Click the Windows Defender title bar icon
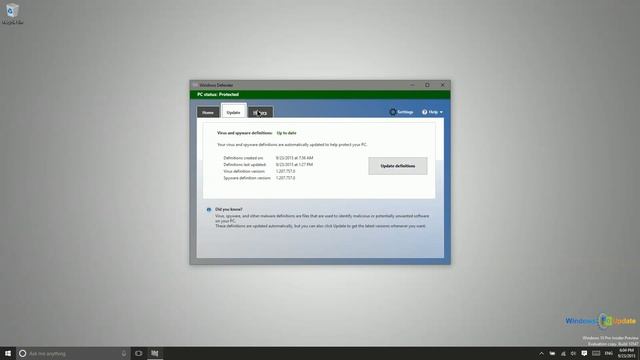Viewport: 640px width, 360px height. pyautogui.click(x=195, y=85)
